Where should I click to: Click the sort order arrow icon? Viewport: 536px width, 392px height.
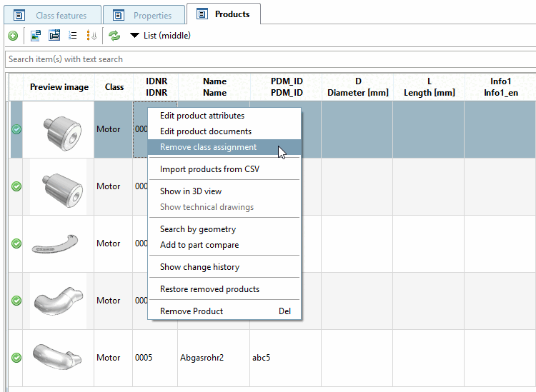pos(91,36)
